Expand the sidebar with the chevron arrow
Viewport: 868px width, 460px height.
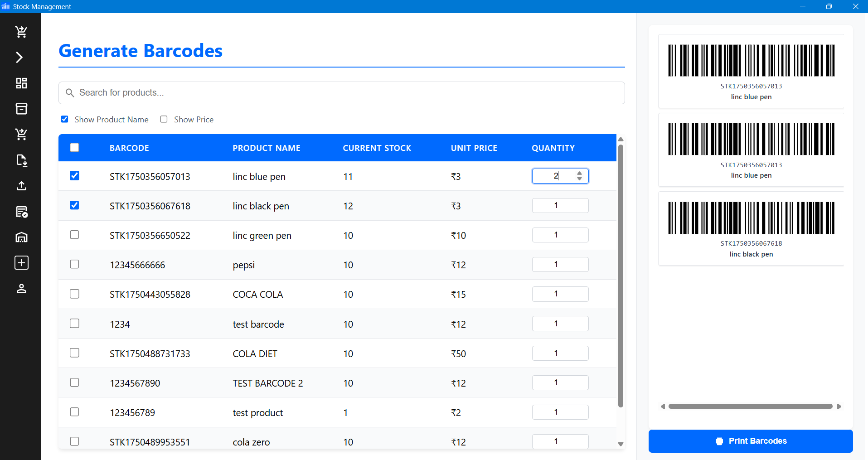click(19, 58)
